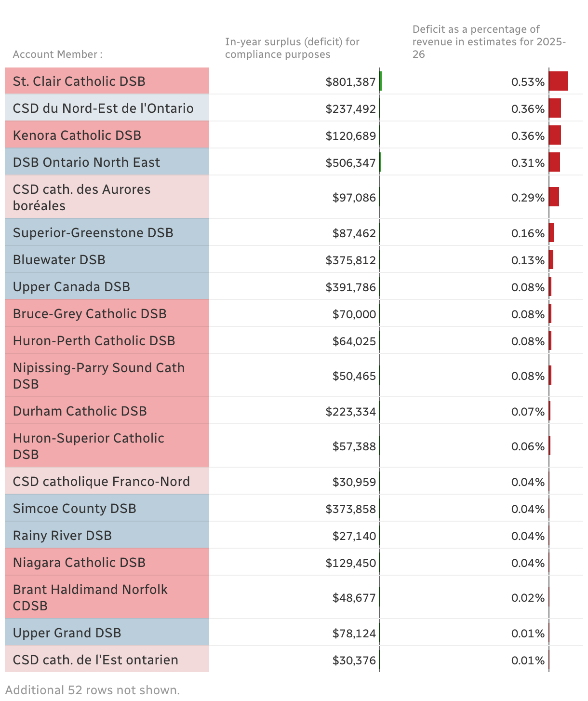The image size is (588, 701).
Task: Select the Bluewater DSB row label
Action: coord(59,259)
